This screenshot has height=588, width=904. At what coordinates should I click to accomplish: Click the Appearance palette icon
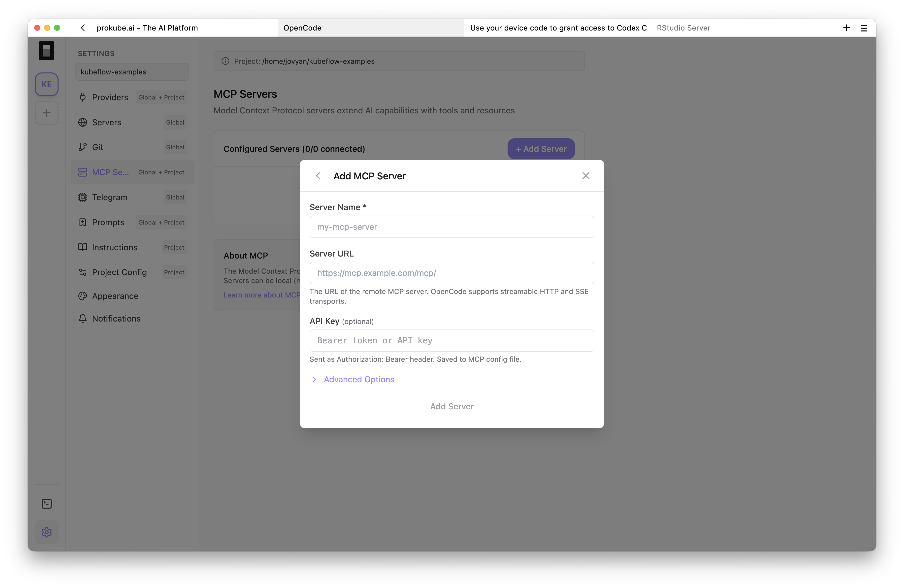click(82, 296)
